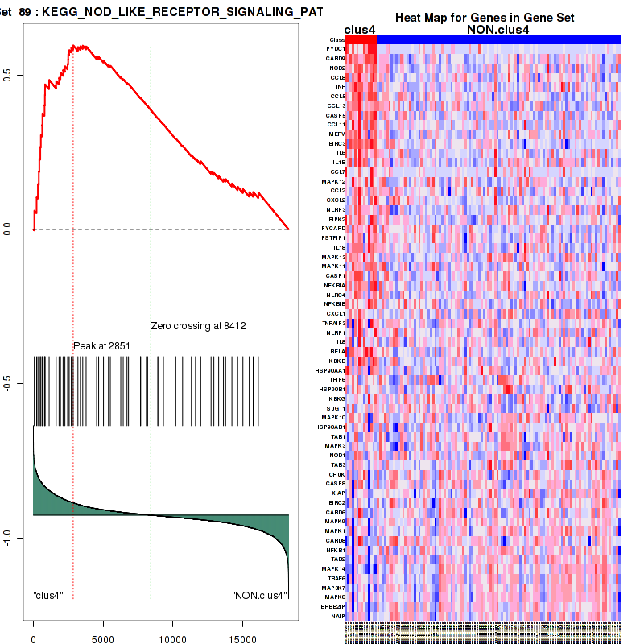Click the TNFAIP3 gene label
644x644 pixels.
(x=333, y=323)
